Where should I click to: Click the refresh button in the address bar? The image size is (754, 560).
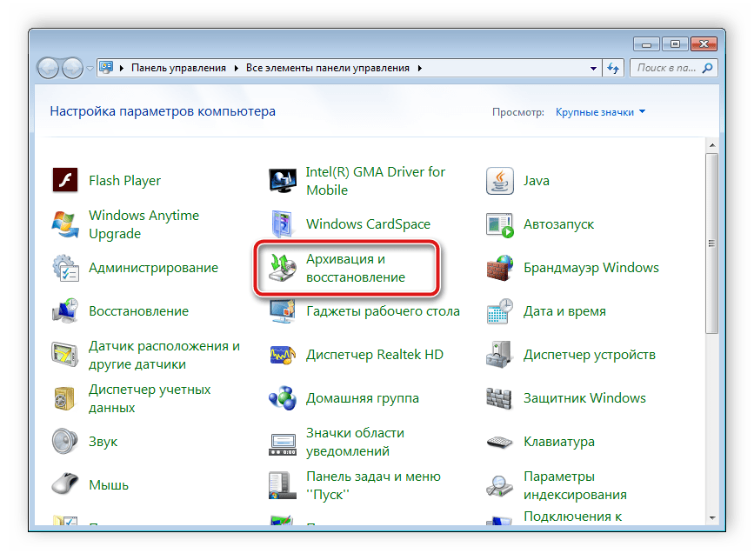coord(613,68)
